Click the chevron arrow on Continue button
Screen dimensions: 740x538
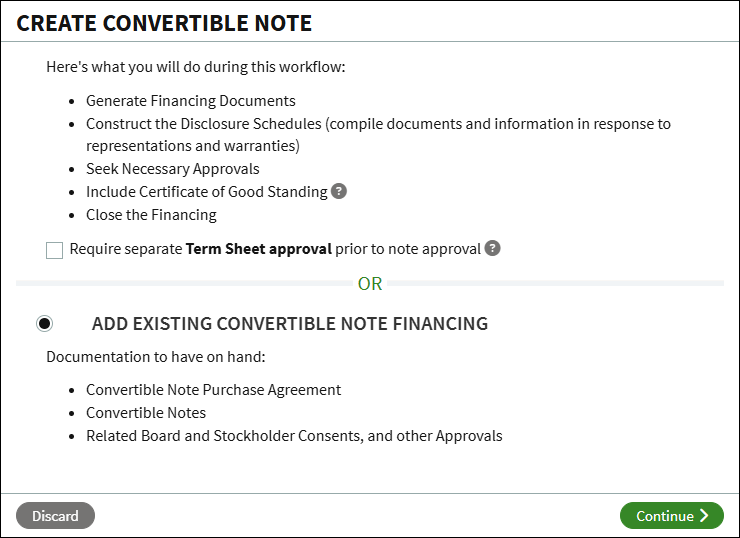click(x=704, y=515)
